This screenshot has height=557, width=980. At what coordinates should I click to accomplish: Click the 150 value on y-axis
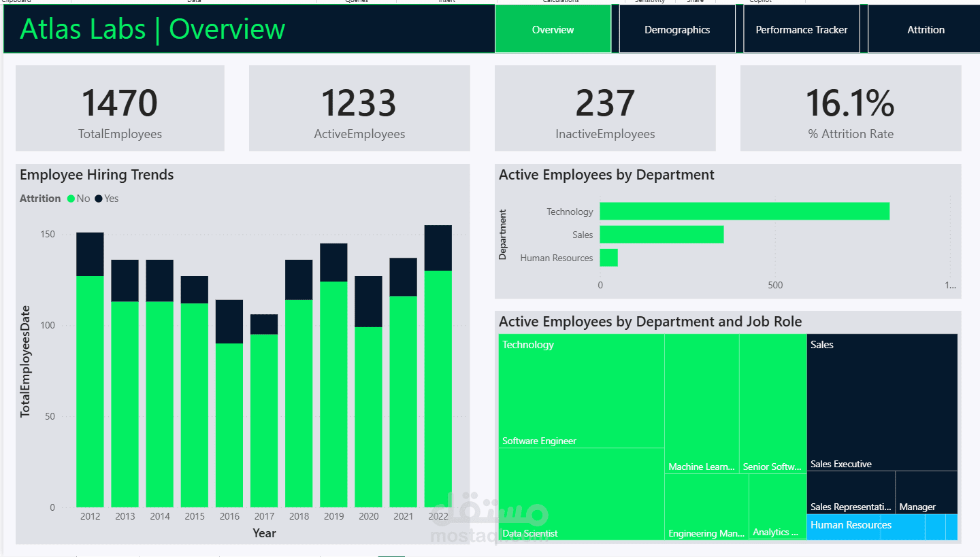(x=48, y=235)
